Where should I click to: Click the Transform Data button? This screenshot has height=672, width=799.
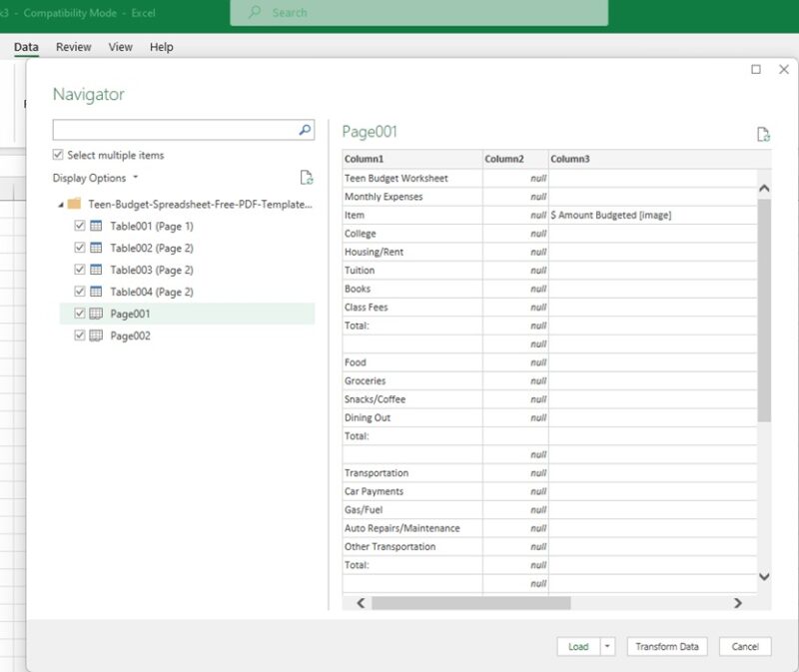point(666,646)
